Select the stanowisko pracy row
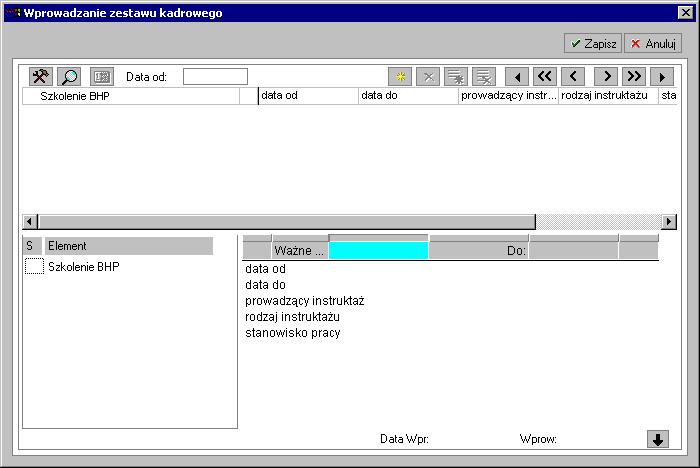The width and height of the screenshot is (700, 468). click(x=293, y=333)
